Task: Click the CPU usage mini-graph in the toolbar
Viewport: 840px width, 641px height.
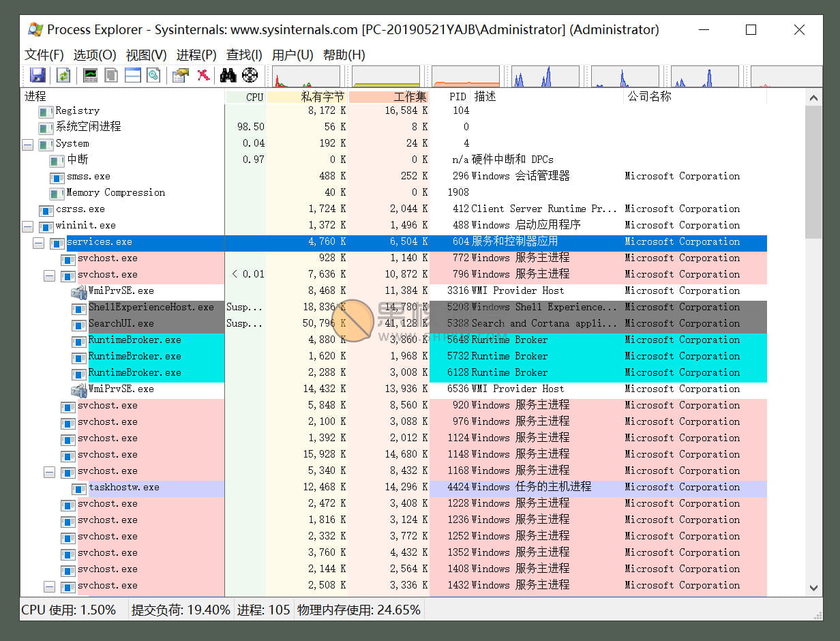Action: (x=305, y=75)
